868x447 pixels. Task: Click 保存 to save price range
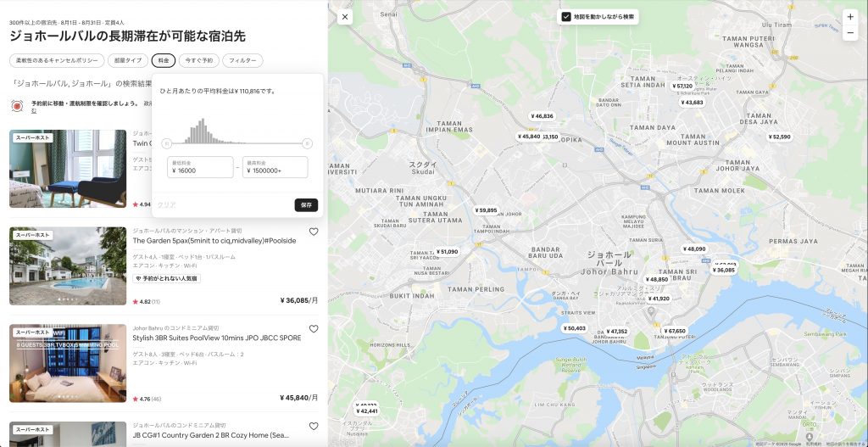(306, 205)
